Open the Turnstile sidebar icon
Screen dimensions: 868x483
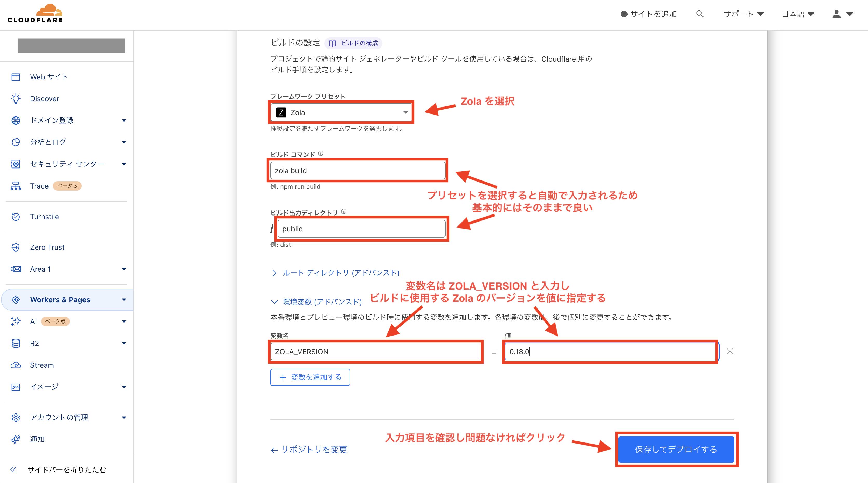[x=16, y=217]
